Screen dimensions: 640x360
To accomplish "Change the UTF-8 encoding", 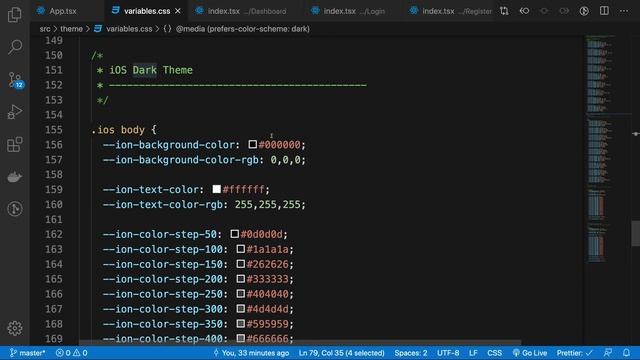I will (448, 353).
